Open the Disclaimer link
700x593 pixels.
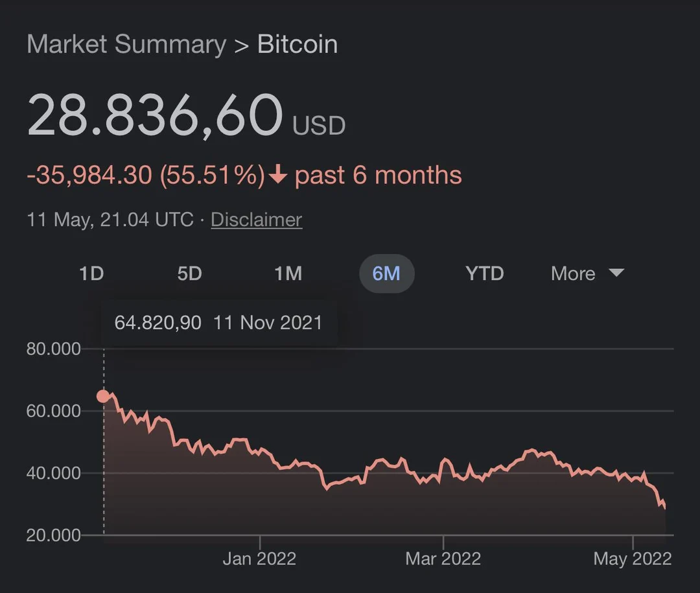[x=256, y=220]
